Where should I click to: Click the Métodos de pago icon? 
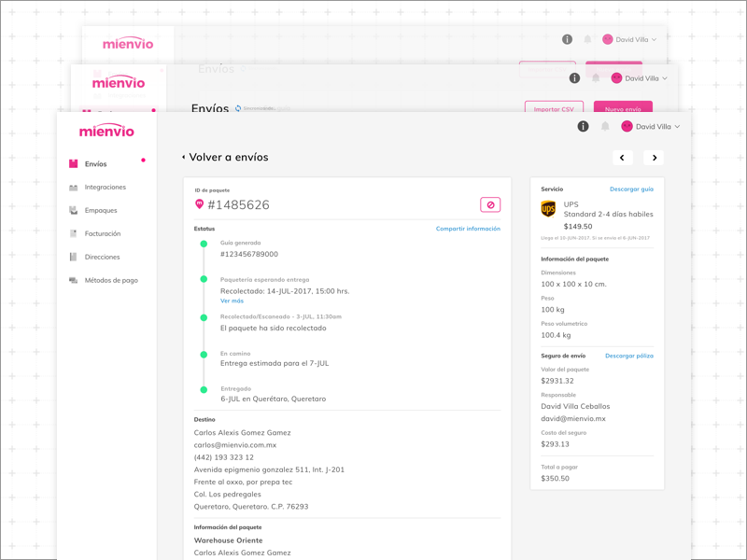coord(74,280)
